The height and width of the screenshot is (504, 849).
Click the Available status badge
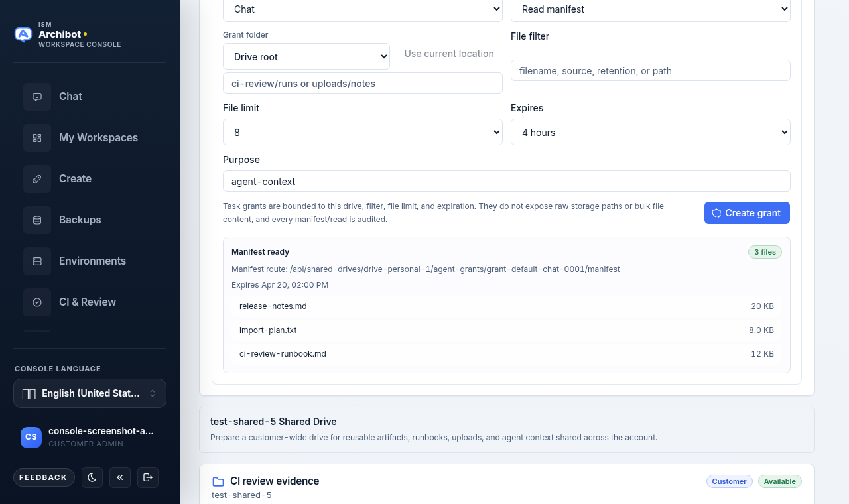pyautogui.click(x=780, y=481)
